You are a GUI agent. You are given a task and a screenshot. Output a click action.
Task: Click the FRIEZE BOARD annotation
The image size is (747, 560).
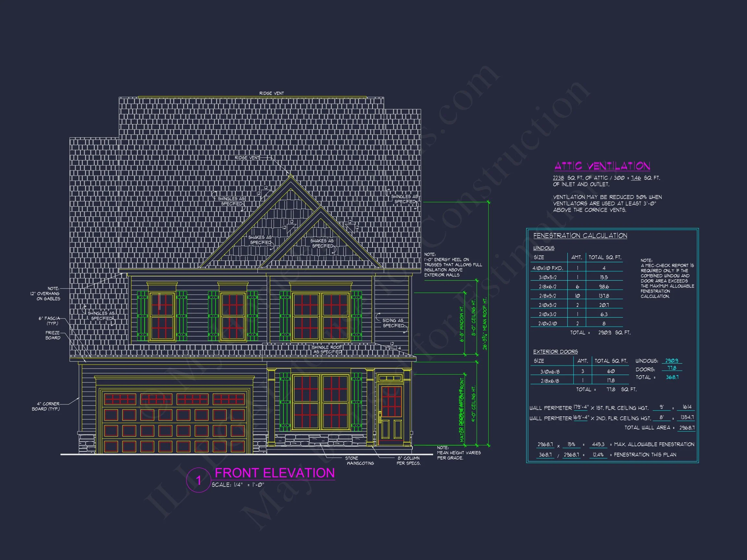tap(53, 335)
